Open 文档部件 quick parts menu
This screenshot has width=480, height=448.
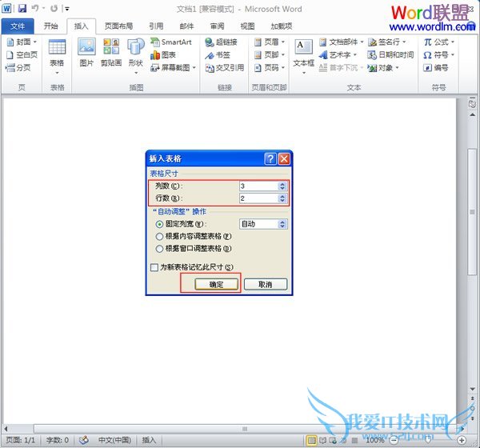click(x=341, y=42)
